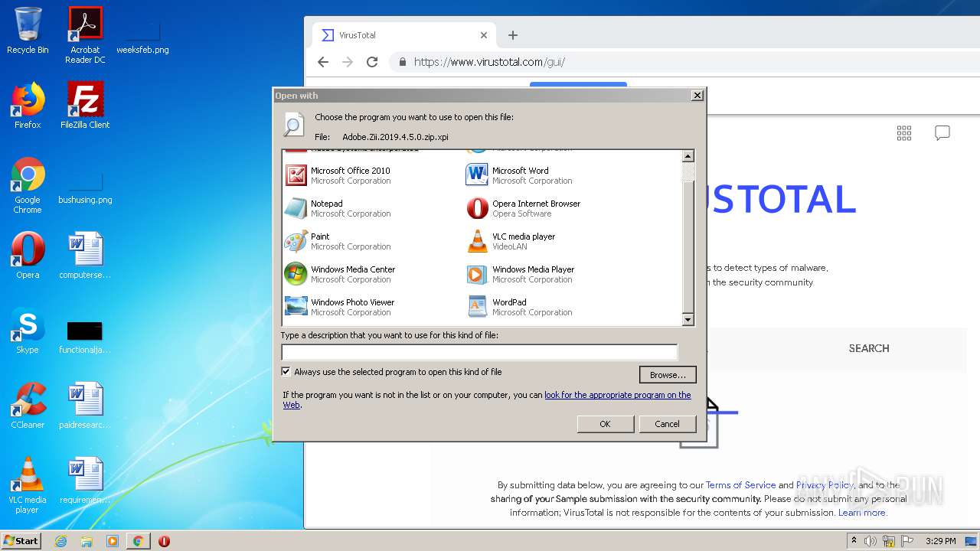
Task: Click OK in Open with dialog
Action: (x=605, y=424)
